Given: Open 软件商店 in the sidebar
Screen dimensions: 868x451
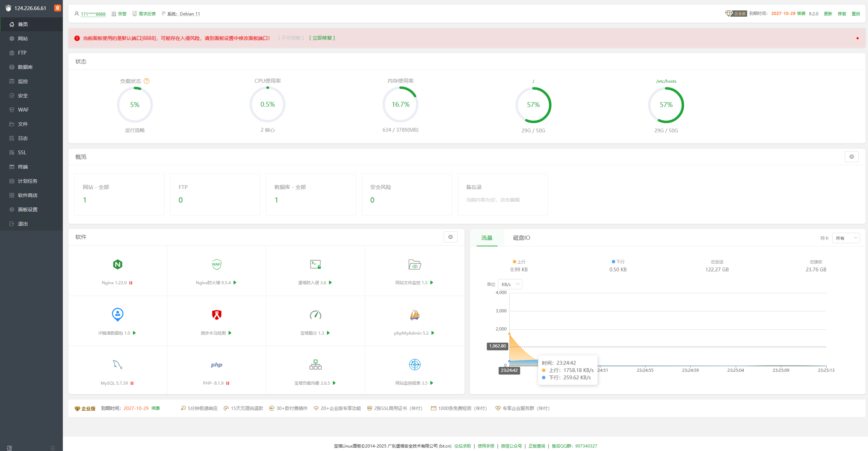Looking at the screenshot, I should pyautogui.click(x=28, y=195).
